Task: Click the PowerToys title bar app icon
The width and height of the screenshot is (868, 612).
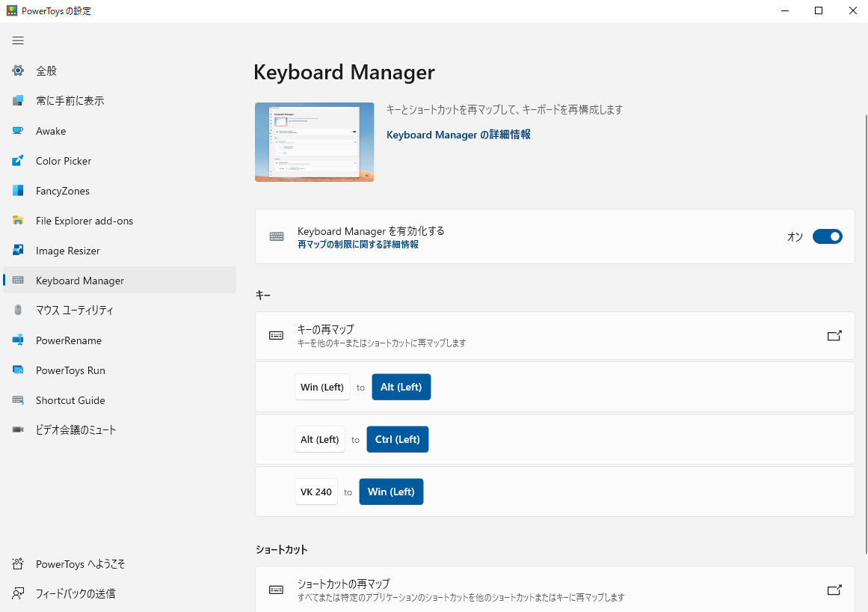Action: 12,10
